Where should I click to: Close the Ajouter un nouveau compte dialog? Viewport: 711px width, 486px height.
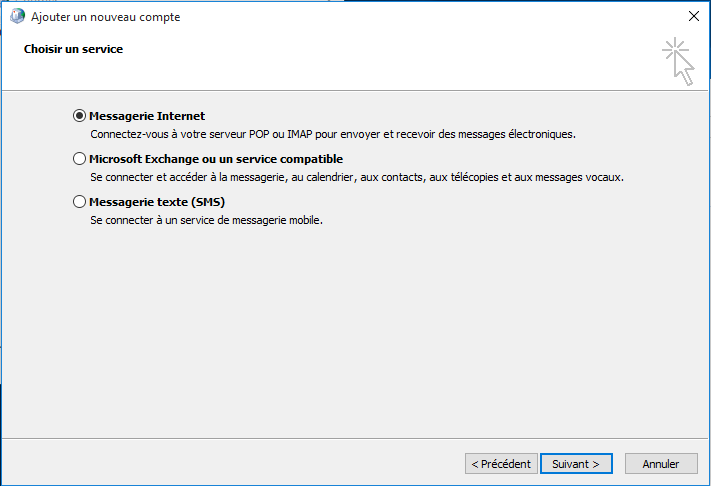693,17
